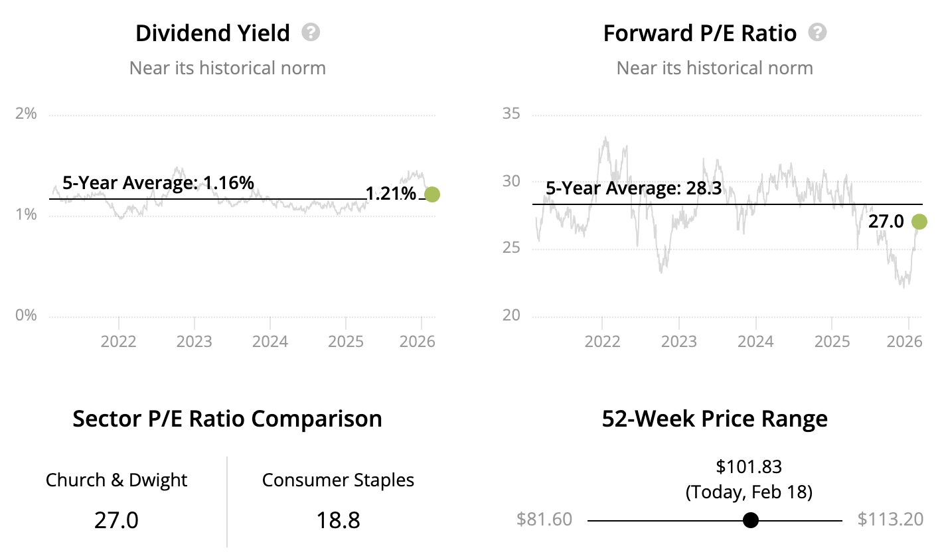Click the Forward P/E Ratio help icon
Image resolution: width=940 pixels, height=560 pixels.
pos(817,32)
